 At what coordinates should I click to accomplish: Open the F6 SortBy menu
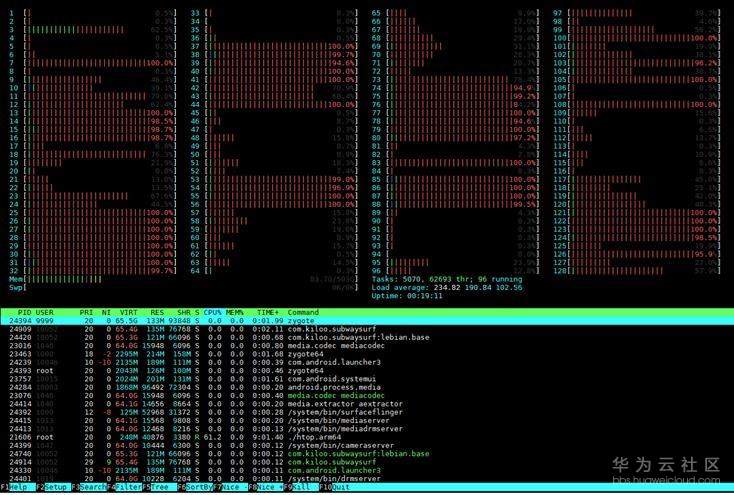click(x=196, y=487)
